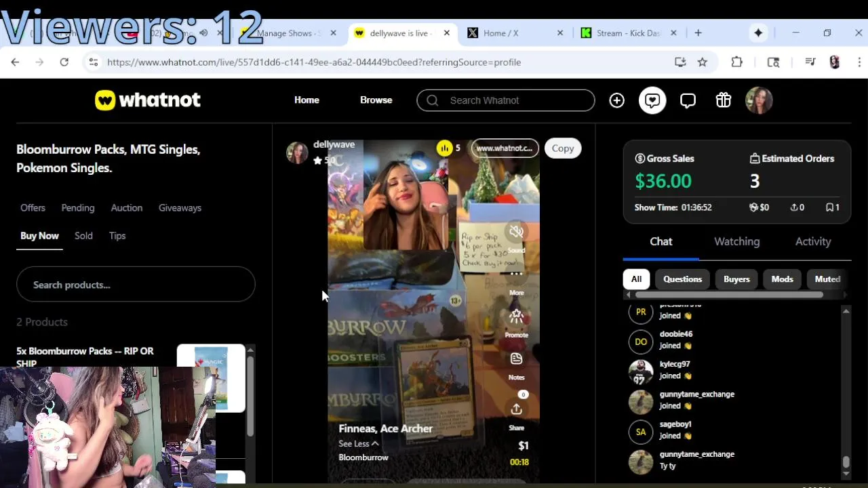Open the profile avatar in Whatnot header
The image size is (868, 488).
[x=759, y=100]
